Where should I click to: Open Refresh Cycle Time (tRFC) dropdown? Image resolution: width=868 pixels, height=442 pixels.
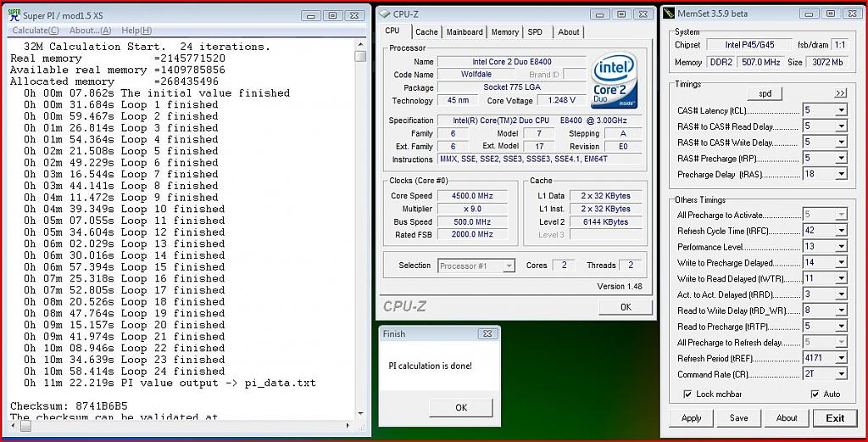click(842, 231)
